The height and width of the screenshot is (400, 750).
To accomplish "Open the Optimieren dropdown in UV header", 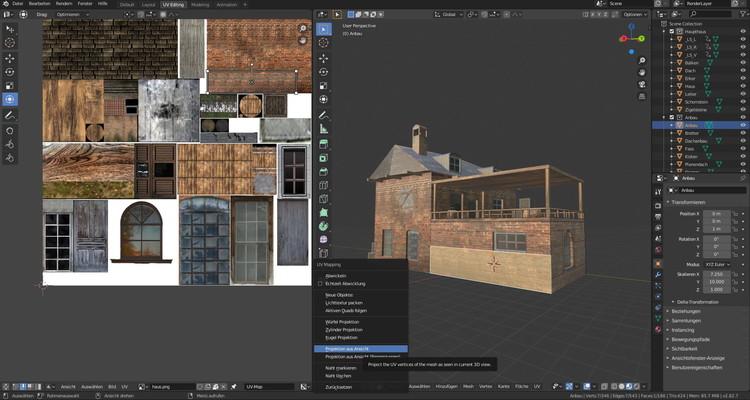I will [x=72, y=14].
